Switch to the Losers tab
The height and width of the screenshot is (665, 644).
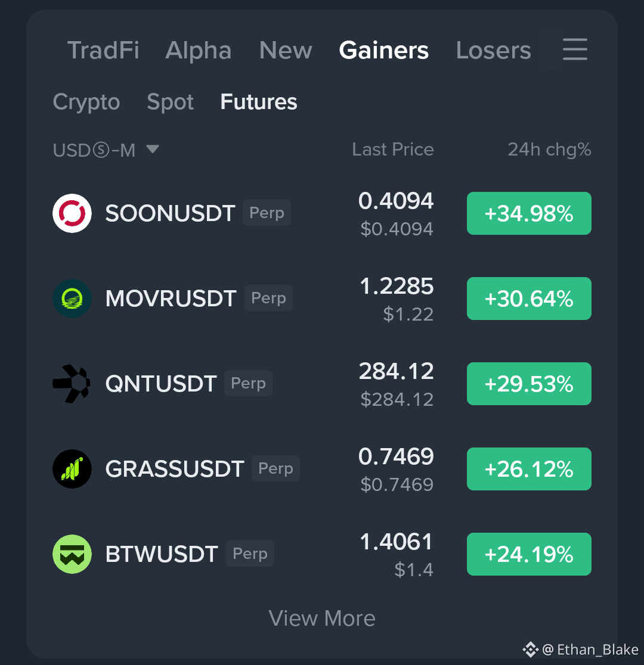493,50
